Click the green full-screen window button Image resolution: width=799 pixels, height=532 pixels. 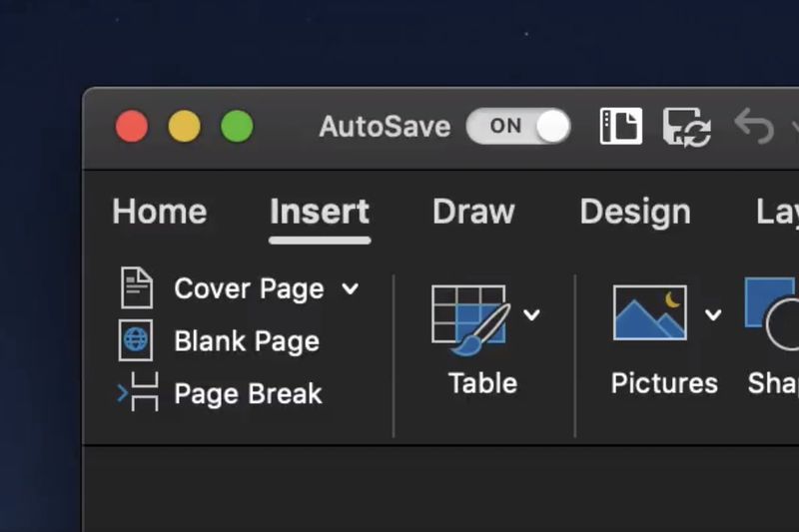[x=237, y=127]
